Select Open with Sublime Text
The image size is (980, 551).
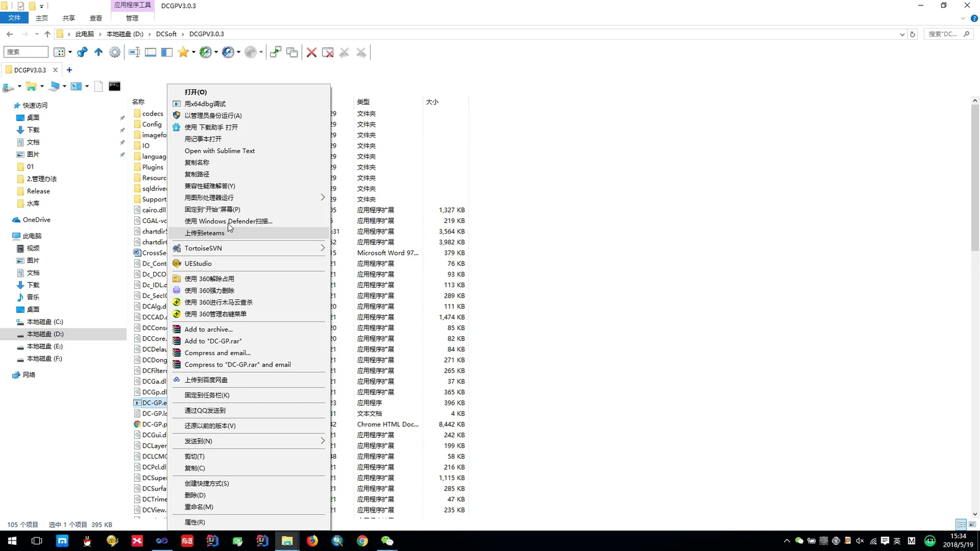point(249,151)
